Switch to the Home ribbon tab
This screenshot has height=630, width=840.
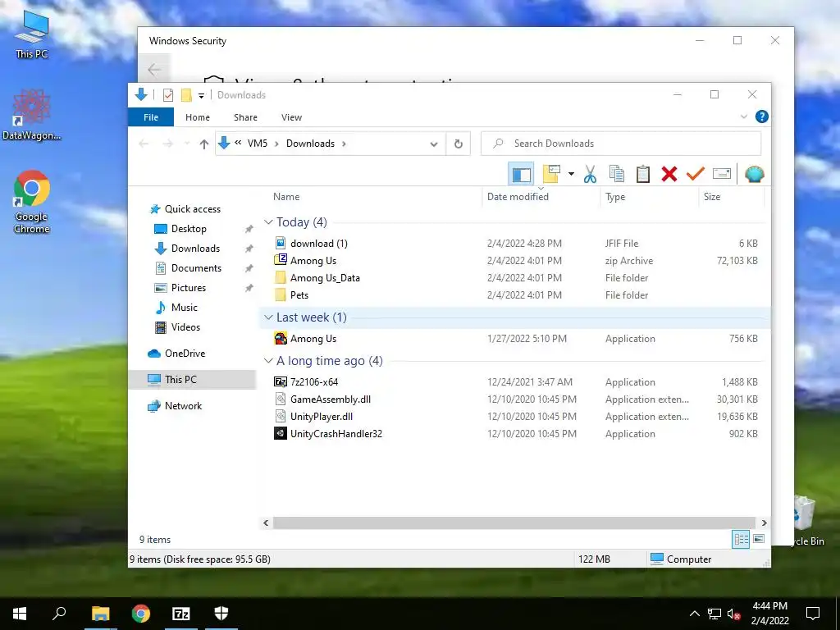(x=198, y=117)
